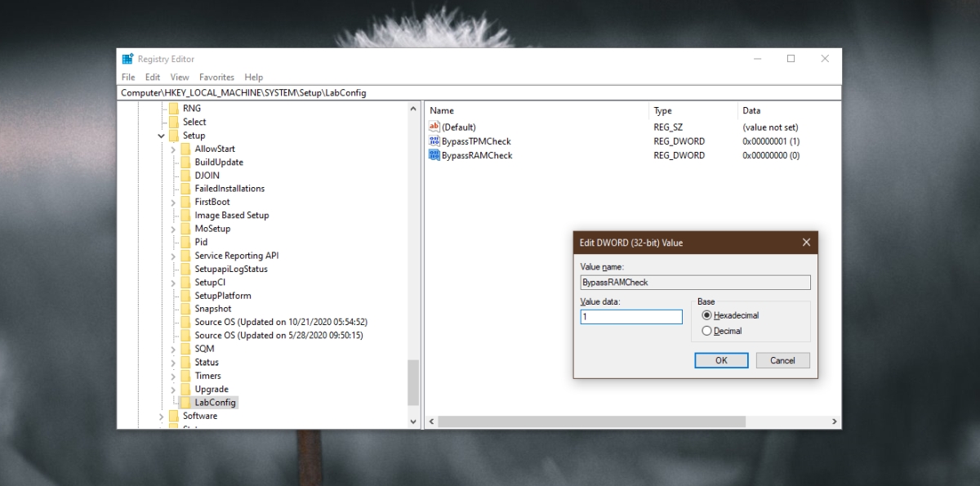Image resolution: width=980 pixels, height=486 pixels.
Task: Click the Registry Editor title bar icon
Action: click(x=128, y=59)
